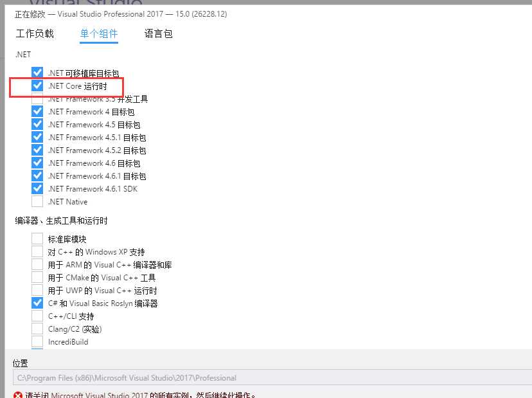Image resolution: width=532 pixels, height=398 pixels.
Task: Toggle .NET Framework 4.5 目标包 checkbox
Action: [37, 124]
